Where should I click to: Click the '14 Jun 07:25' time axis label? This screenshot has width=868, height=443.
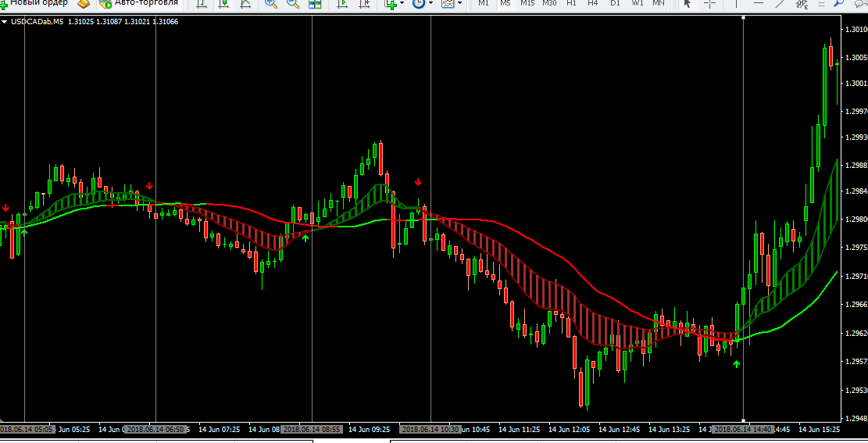coord(220,429)
